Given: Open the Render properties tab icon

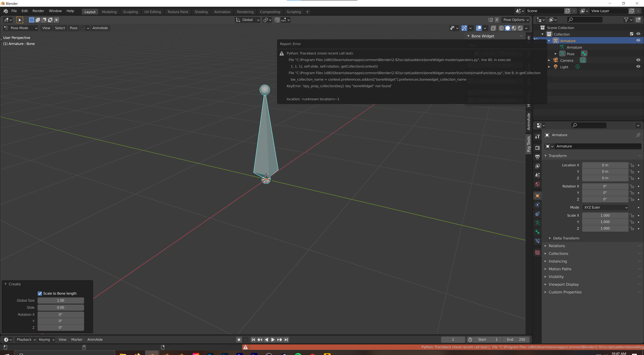Looking at the screenshot, I should coord(537,148).
